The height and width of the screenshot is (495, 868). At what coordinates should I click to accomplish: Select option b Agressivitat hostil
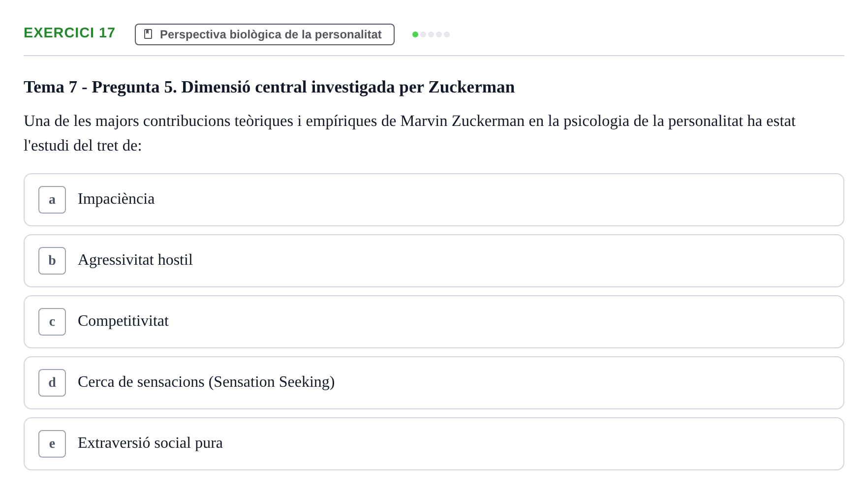(434, 261)
